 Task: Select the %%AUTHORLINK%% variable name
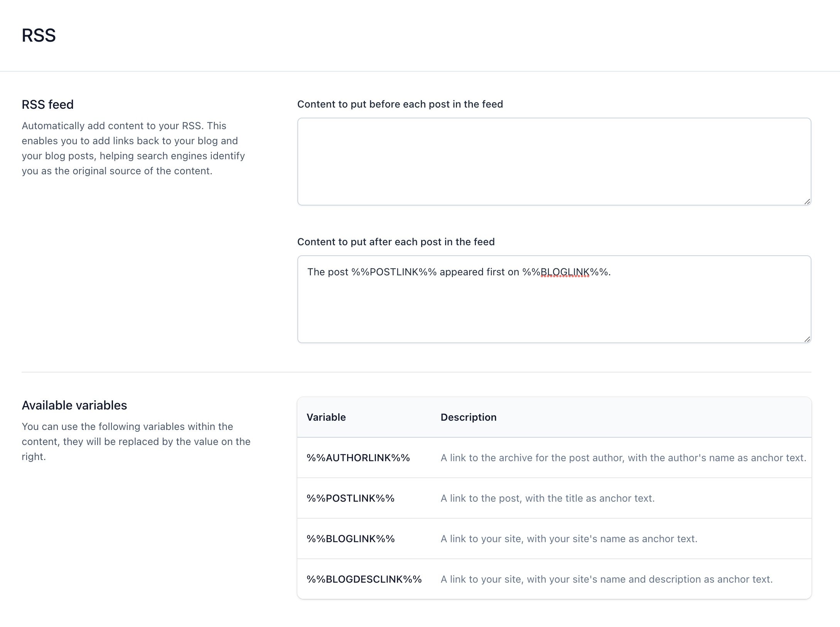pos(358,458)
